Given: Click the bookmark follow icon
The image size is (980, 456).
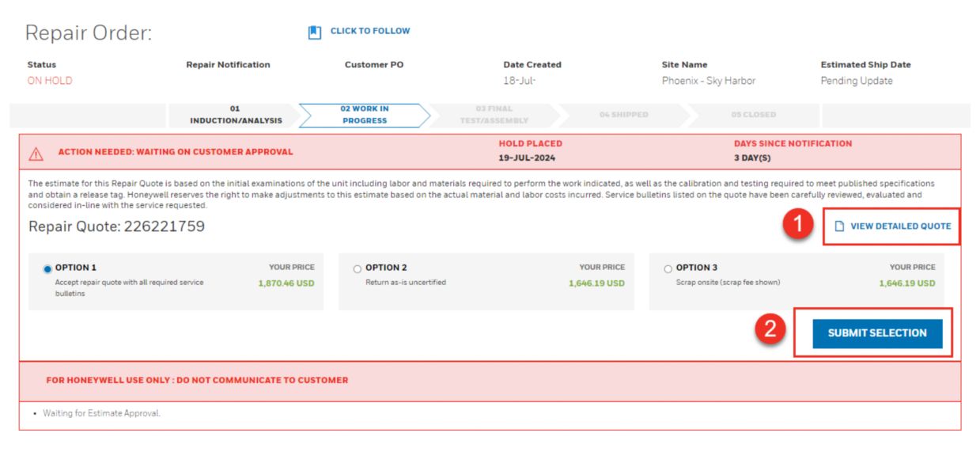Looking at the screenshot, I should point(315,32).
